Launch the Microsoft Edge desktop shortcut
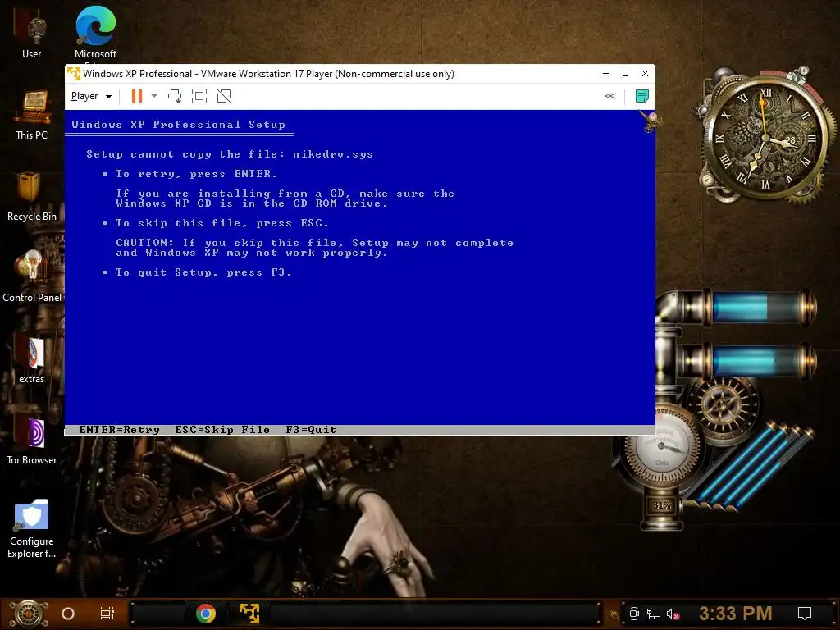This screenshot has width=840, height=630. (x=95, y=33)
